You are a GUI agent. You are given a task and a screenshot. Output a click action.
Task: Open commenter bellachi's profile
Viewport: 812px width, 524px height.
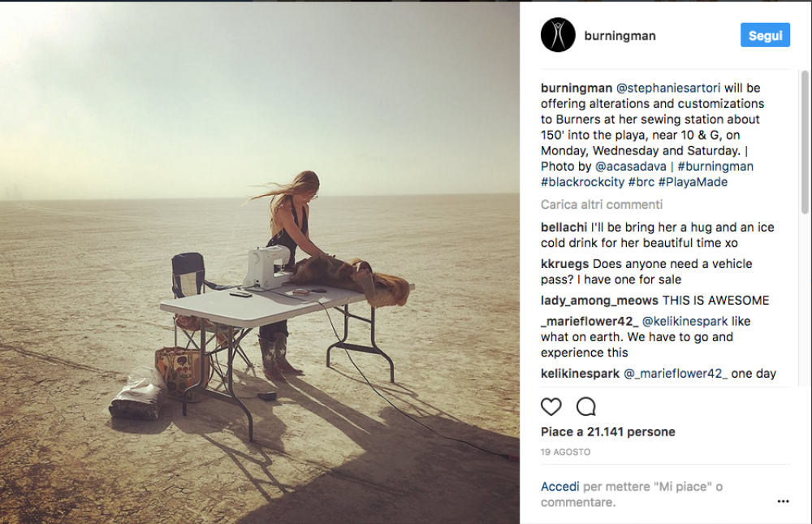click(x=564, y=228)
